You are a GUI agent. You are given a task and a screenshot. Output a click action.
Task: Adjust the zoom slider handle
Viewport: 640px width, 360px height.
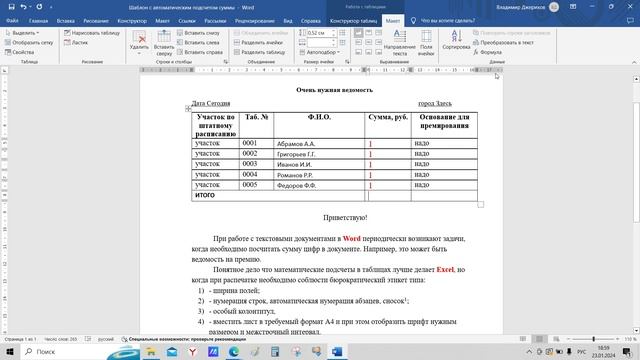pyautogui.click(x=593, y=339)
